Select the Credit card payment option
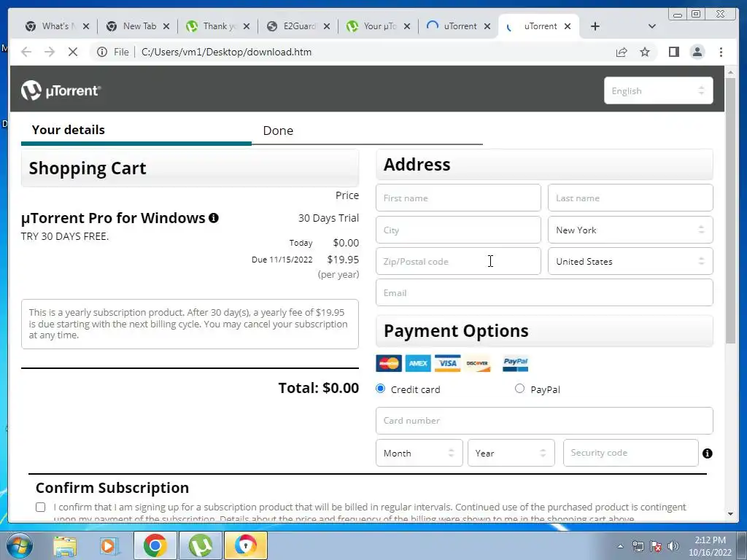The height and width of the screenshot is (560, 747). [x=380, y=389]
